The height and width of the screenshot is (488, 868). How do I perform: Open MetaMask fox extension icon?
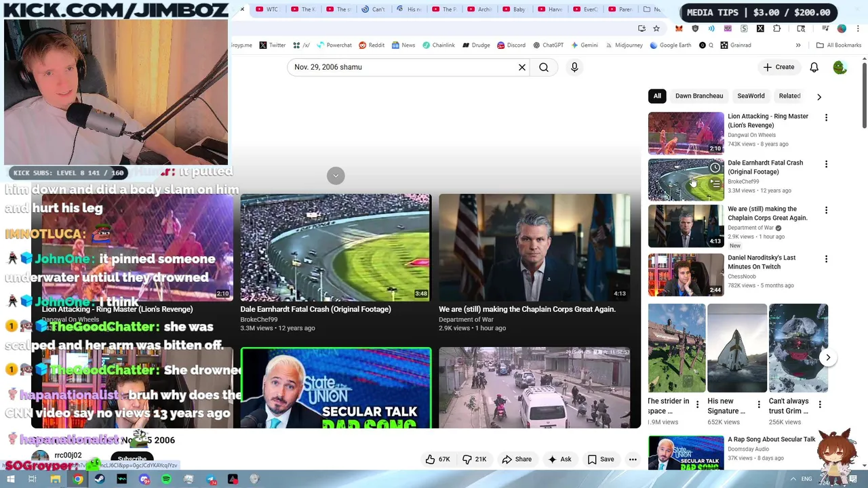click(679, 28)
